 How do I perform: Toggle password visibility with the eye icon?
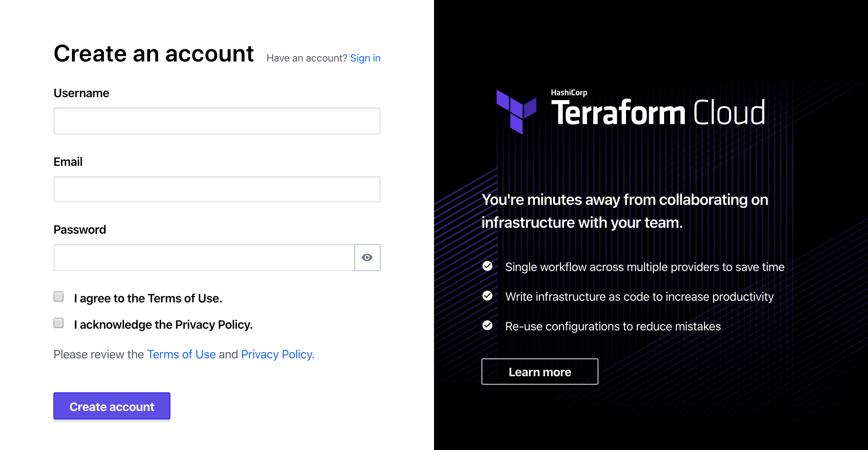(367, 257)
